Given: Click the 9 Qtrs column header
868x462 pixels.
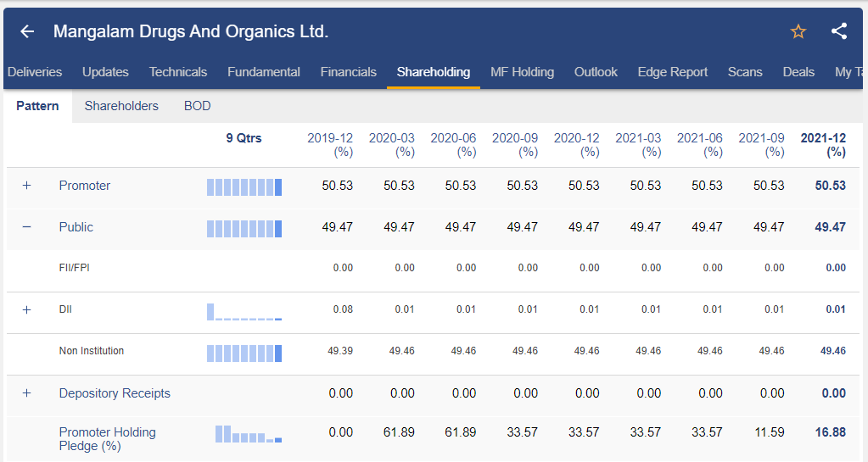Looking at the screenshot, I should click(244, 138).
